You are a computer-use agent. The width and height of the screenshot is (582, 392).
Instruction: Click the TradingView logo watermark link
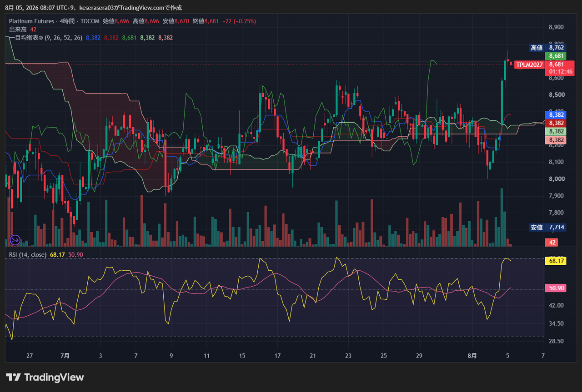pyautogui.click(x=45, y=377)
